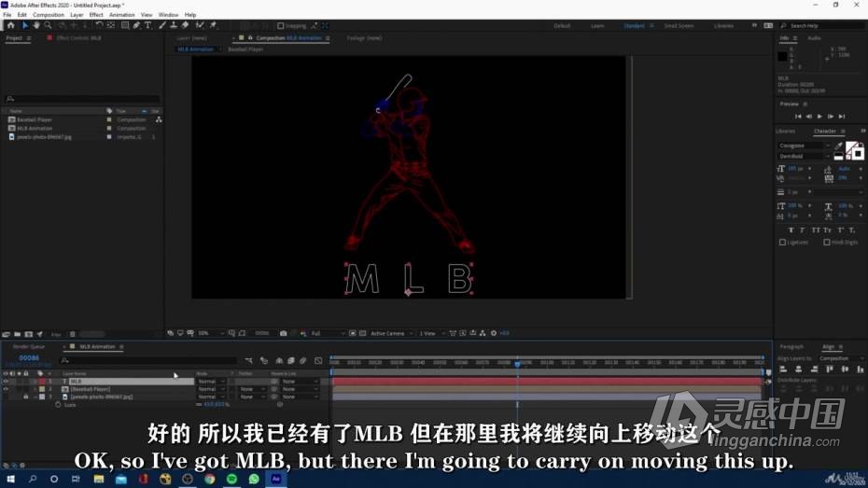
Task: Open the Active Camera view dropdown
Action: [x=391, y=333]
